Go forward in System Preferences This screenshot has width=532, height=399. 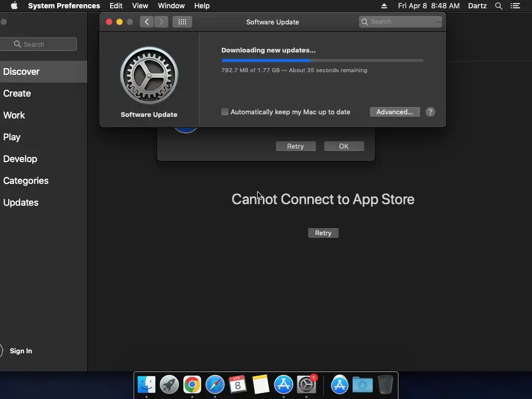pyautogui.click(x=161, y=22)
